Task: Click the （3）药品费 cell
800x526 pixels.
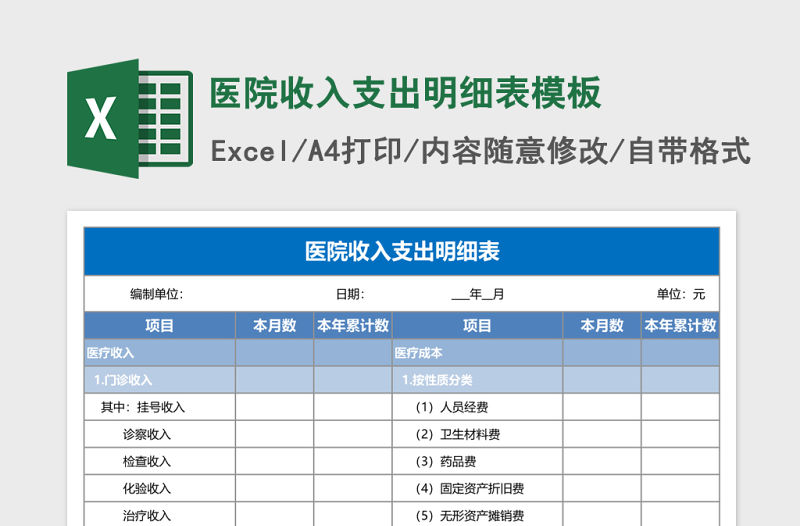Action: click(446, 461)
